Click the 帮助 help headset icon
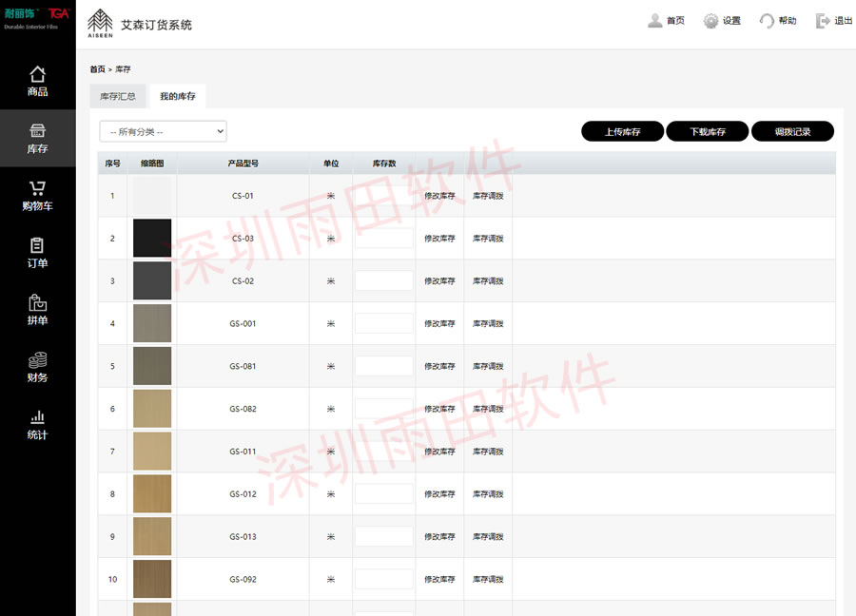Viewport: 856px width, 616px height. [x=767, y=21]
